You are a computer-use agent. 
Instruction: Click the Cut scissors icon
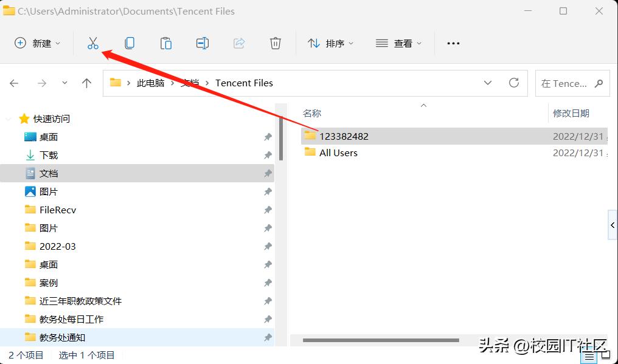[x=92, y=43]
